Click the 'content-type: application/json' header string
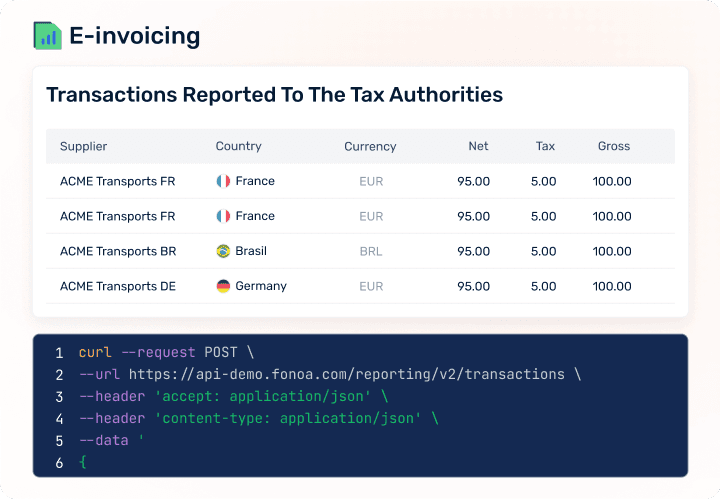Screen dimensions: 720x500 288,418
